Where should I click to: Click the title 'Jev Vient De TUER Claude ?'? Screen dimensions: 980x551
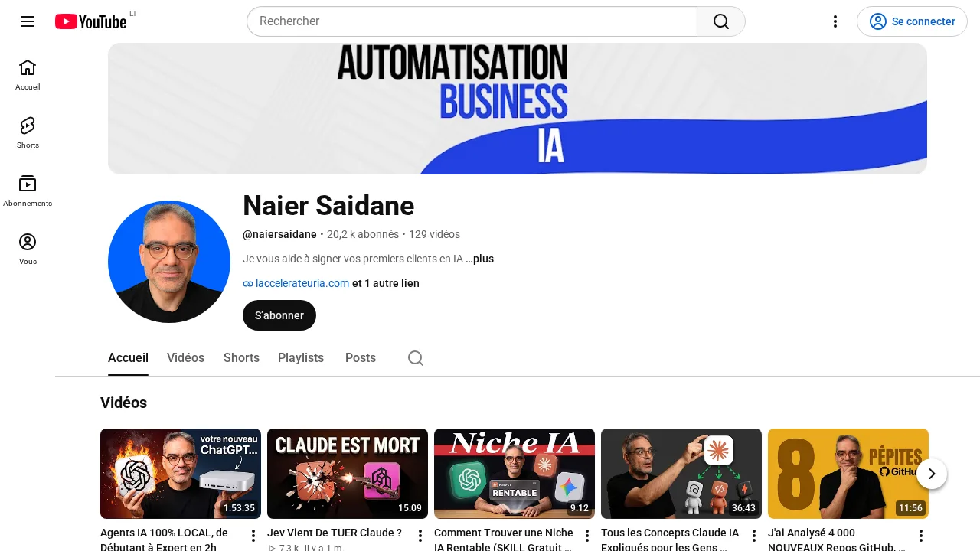click(x=335, y=533)
